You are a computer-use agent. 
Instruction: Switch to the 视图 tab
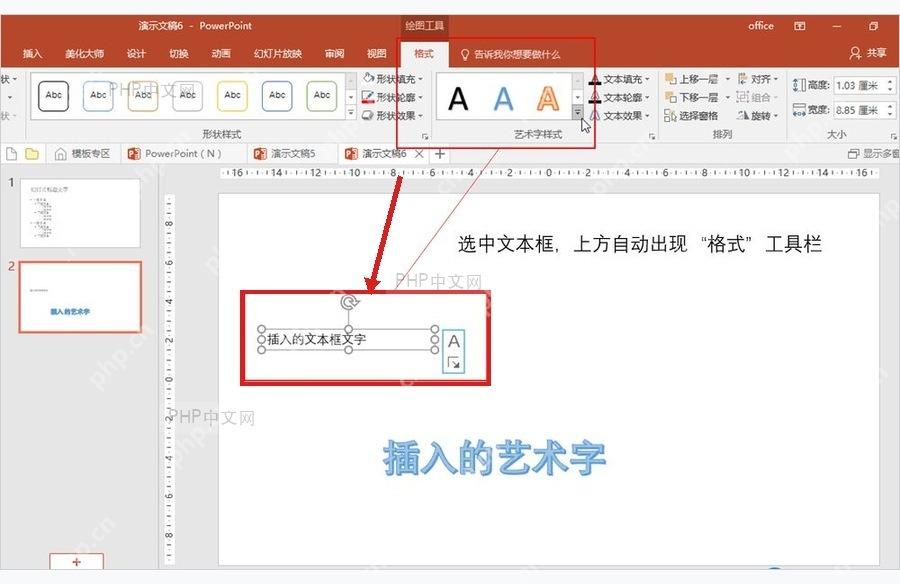pos(377,53)
